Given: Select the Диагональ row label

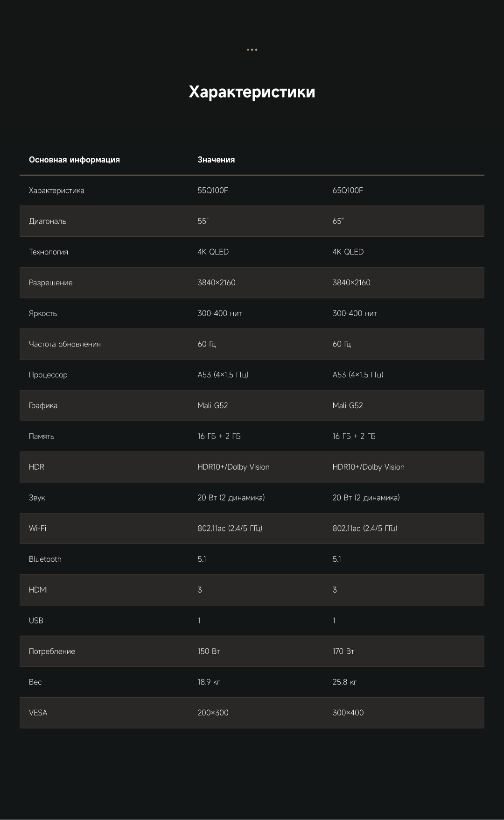Looking at the screenshot, I should tap(48, 221).
